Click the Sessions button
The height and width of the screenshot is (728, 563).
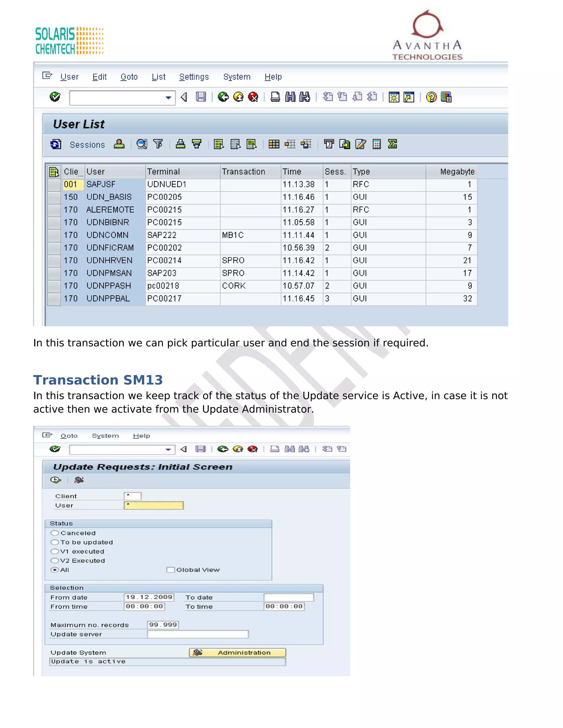click(87, 145)
